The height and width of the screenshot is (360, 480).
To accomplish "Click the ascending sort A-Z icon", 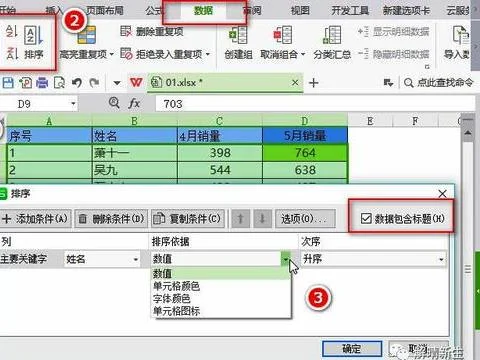I will click(x=12, y=31).
